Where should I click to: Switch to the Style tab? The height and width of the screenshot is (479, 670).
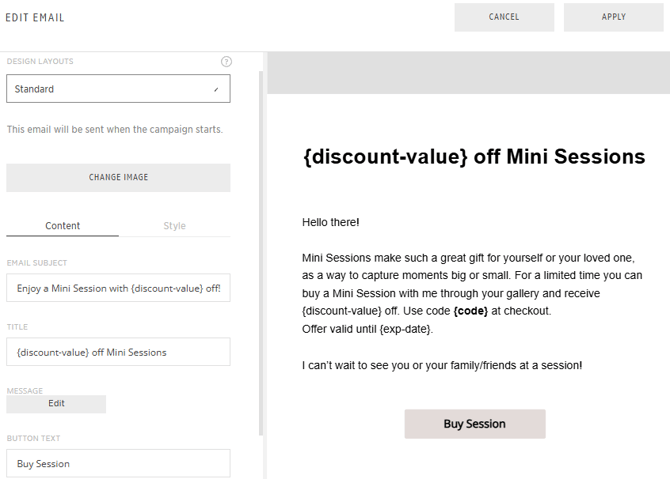point(174,226)
